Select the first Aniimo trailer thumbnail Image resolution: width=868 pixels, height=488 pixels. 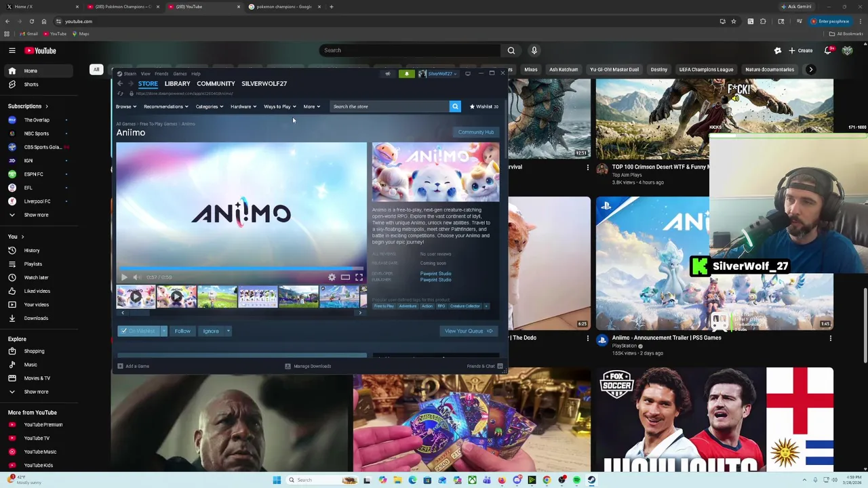(x=136, y=297)
